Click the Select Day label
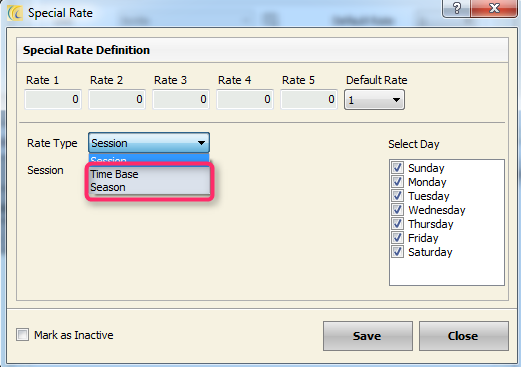521x367 pixels. coord(414,144)
